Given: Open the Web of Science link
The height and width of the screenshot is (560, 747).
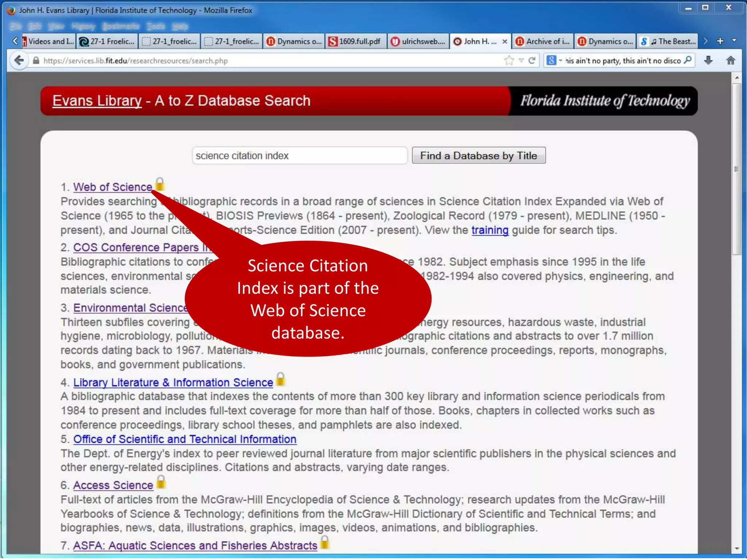Looking at the screenshot, I should [113, 187].
